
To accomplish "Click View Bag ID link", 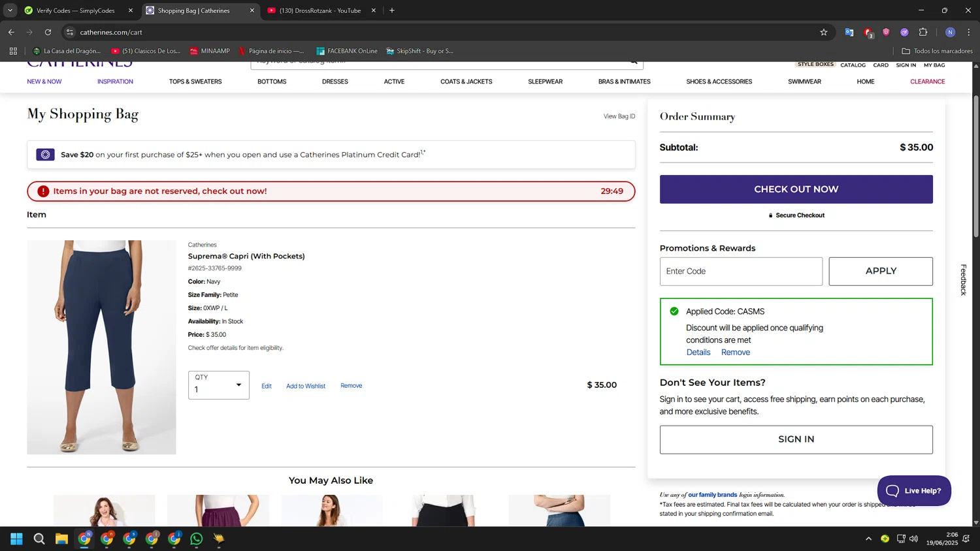I will click(619, 116).
